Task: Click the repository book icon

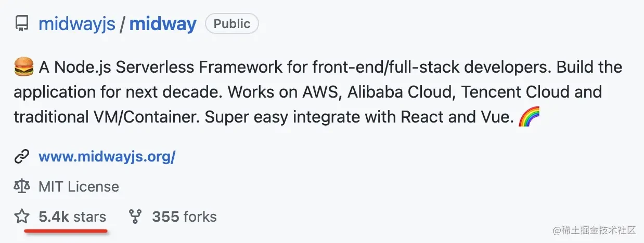Action: [21, 24]
